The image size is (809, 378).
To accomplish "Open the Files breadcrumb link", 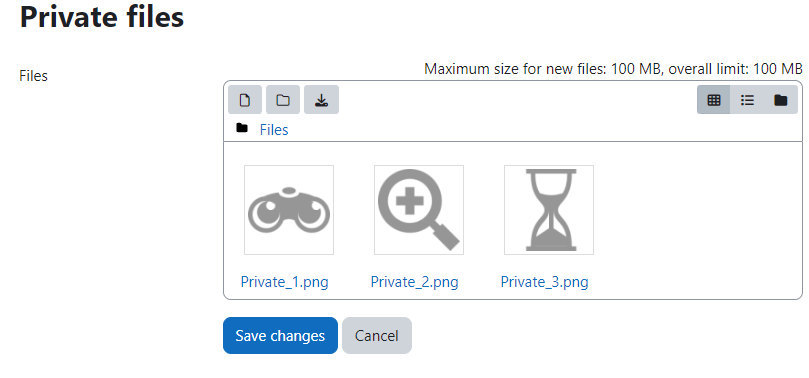I will pos(274,130).
